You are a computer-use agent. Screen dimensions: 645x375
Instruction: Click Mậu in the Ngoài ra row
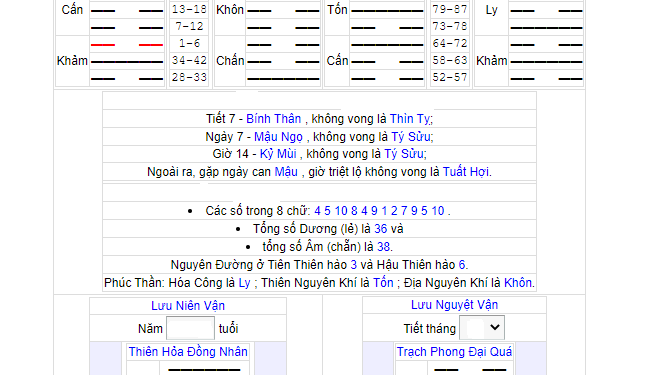point(286,171)
